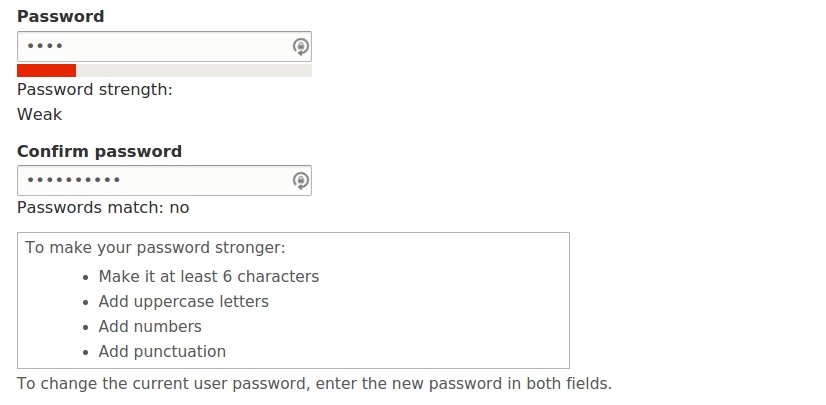This screenshot has height=405, width=826.
Task: Click 'Add numbers' suggestion
Action: coord(150,327)
